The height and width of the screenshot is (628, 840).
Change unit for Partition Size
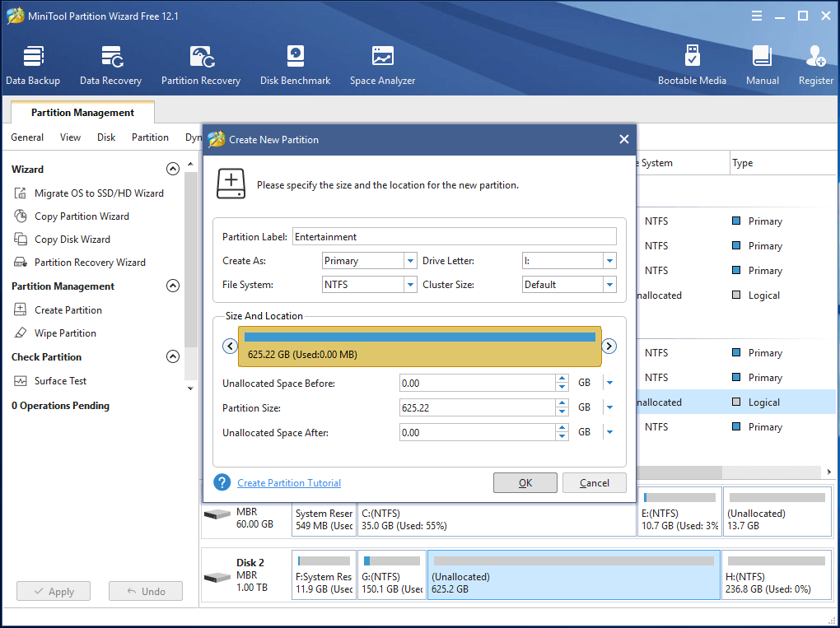(x=609, y=407)
